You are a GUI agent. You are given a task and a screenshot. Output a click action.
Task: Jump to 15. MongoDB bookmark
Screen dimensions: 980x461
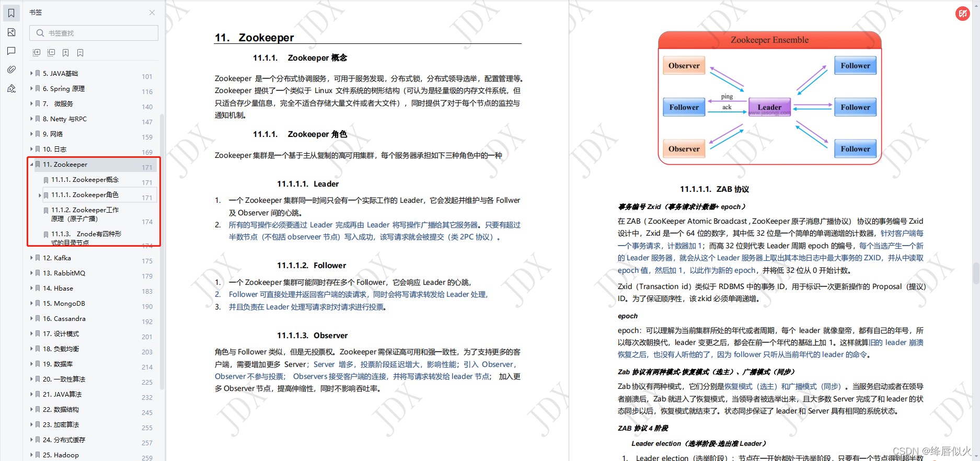64,303
